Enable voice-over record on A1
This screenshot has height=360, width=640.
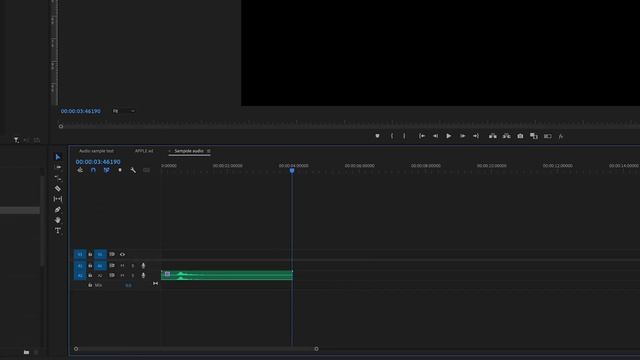pyautogui.click(x=143, y=266)
